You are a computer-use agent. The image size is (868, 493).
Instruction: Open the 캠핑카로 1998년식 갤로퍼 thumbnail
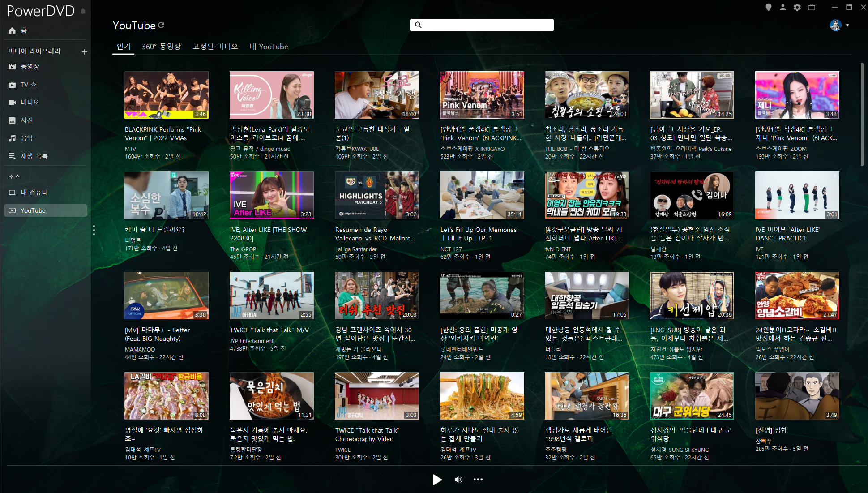(587, 396)
